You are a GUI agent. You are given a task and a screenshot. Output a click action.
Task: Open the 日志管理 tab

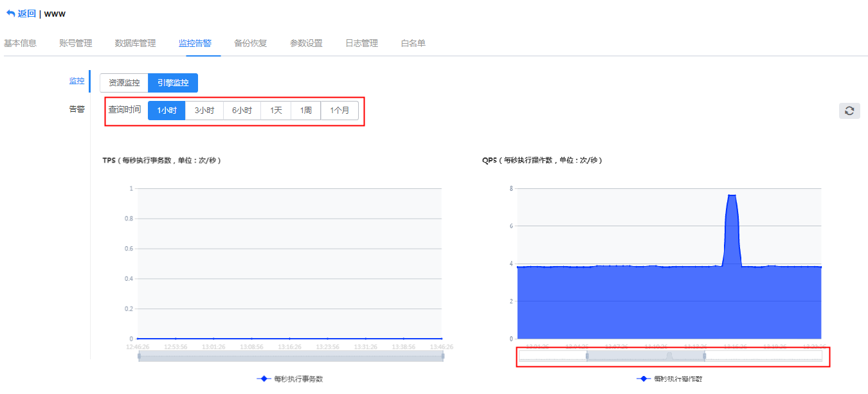tap(361, 44)
